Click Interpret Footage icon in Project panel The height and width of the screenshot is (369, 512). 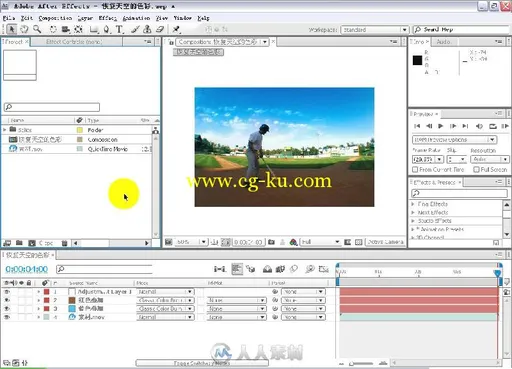[7, 243]
